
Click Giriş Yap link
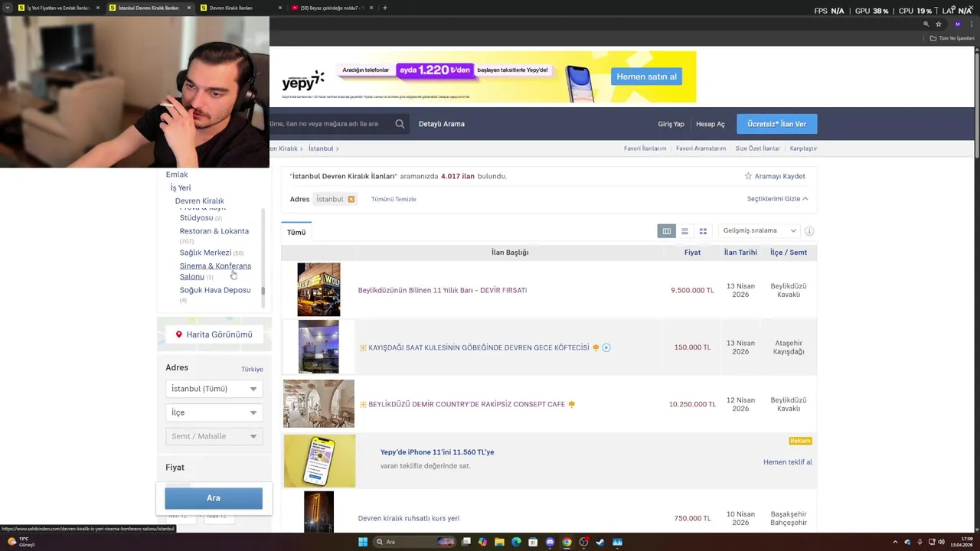[671, 124]
